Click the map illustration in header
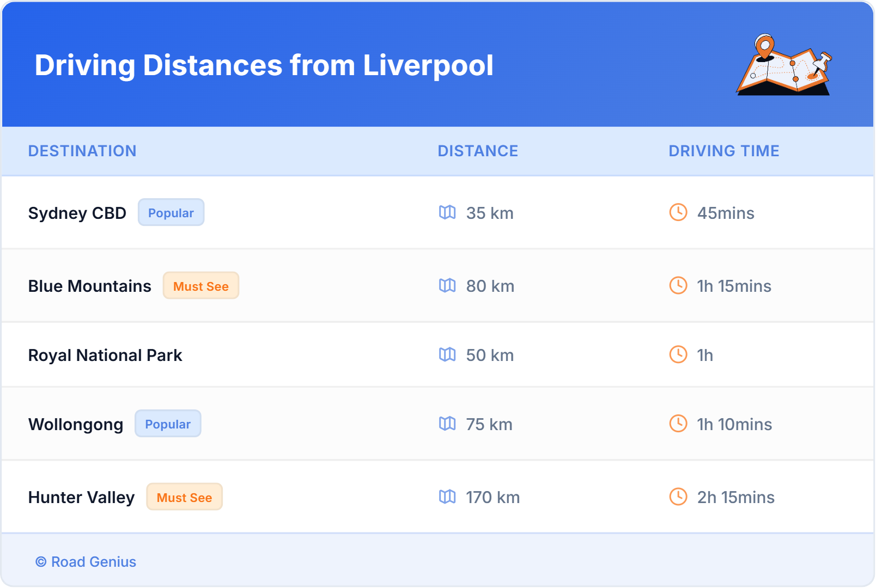This screenshot has height=588, width=876. click(x=784, y=64)
